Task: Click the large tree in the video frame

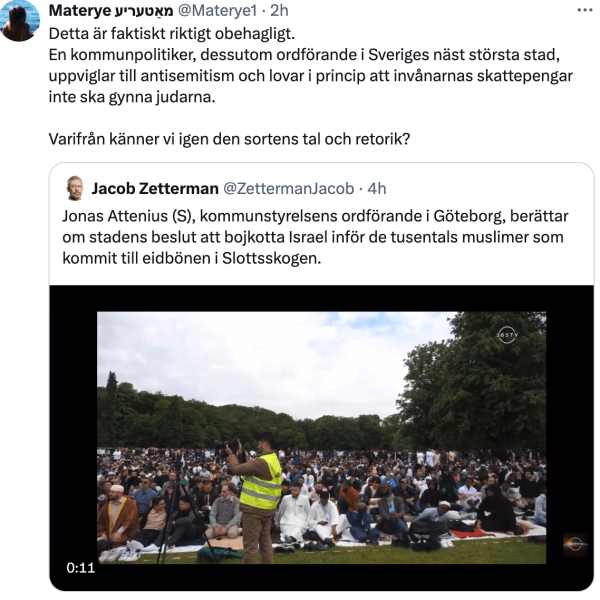Action: pos(474,383)
